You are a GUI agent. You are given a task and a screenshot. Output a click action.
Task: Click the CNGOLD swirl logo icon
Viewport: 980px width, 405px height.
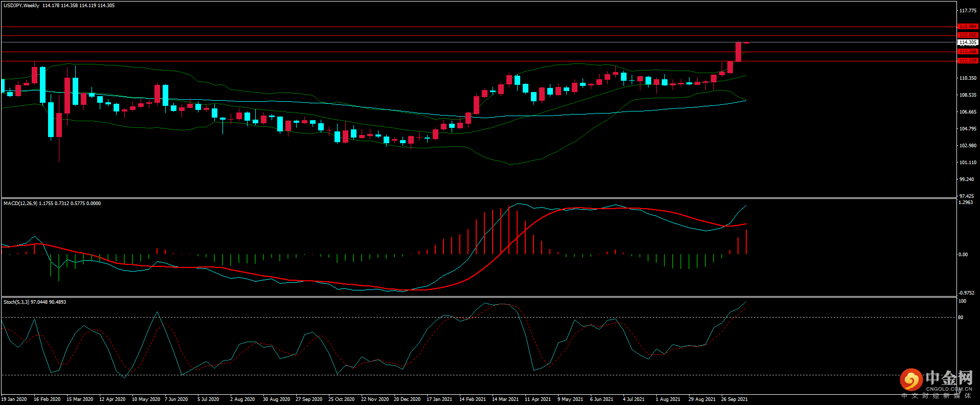coord(911,380)
